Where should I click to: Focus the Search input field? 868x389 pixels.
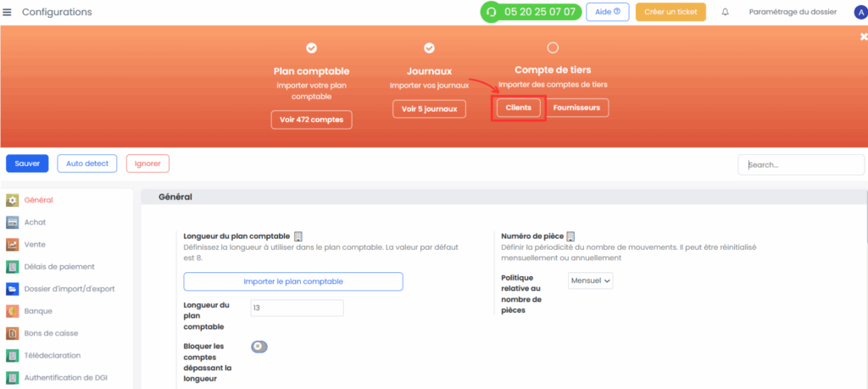[801, 165]
